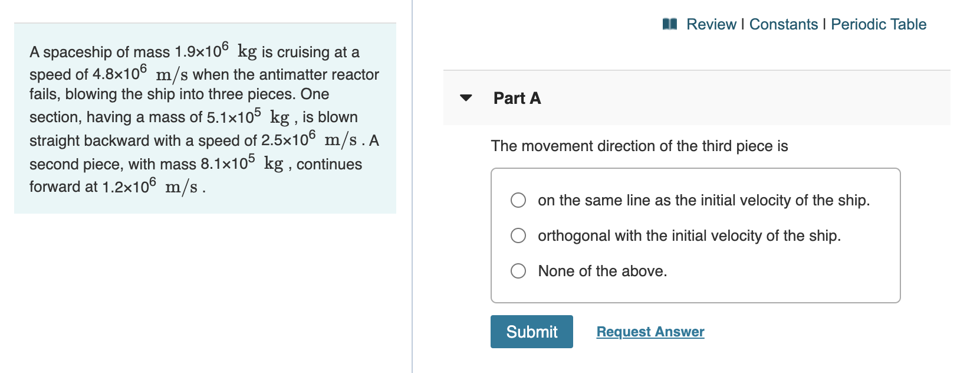The width and height of the screenshot is (980, 373).
Task: Click text 'The movement direction of the third piece'
Action: tap(638, 146)
